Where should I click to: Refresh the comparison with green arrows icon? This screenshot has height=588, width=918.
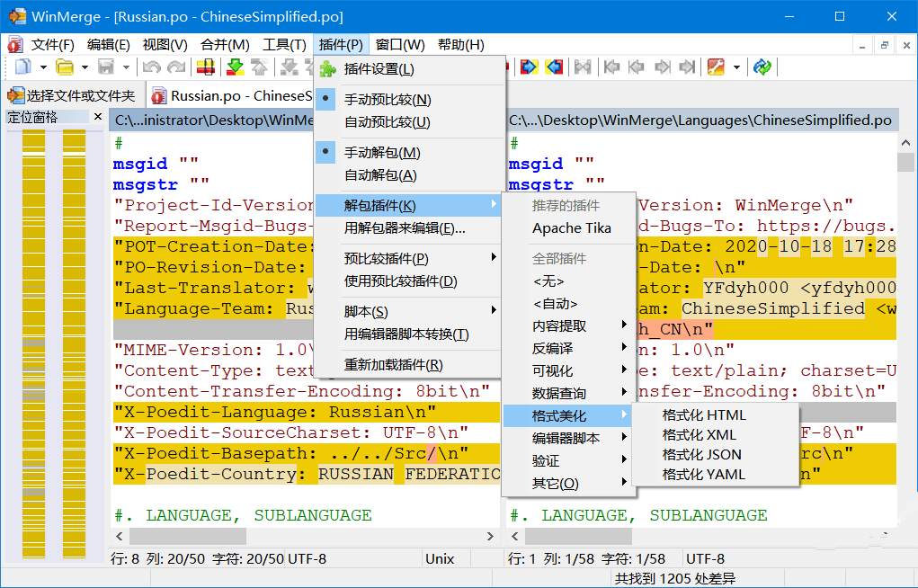click(762, 67)
